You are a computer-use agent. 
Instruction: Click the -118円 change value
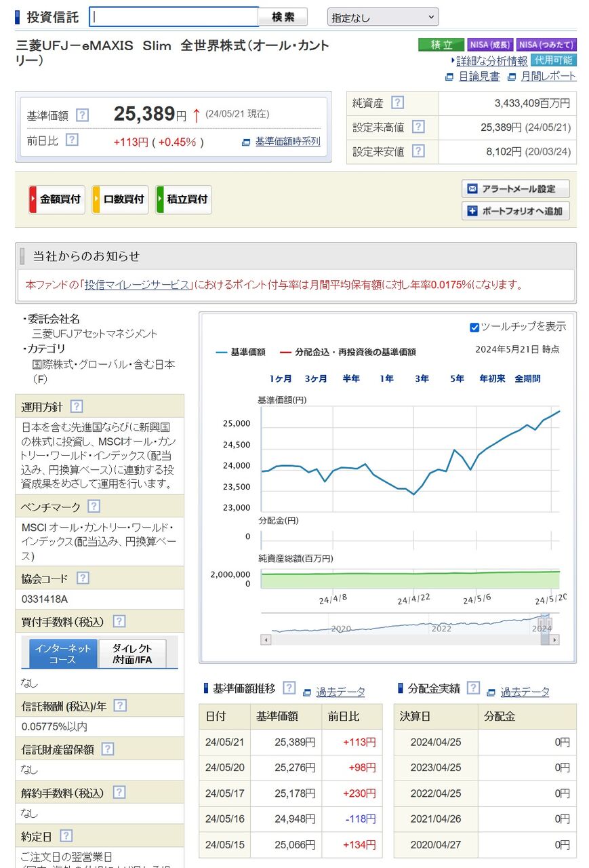pyautogui.click(x=360, y=819)
